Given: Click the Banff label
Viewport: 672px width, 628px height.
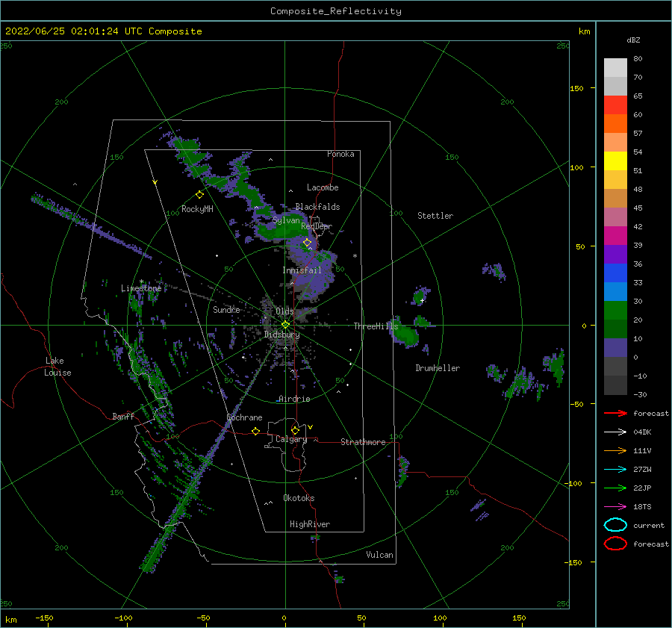Looking at the screenshot, I should click(123, 416).
